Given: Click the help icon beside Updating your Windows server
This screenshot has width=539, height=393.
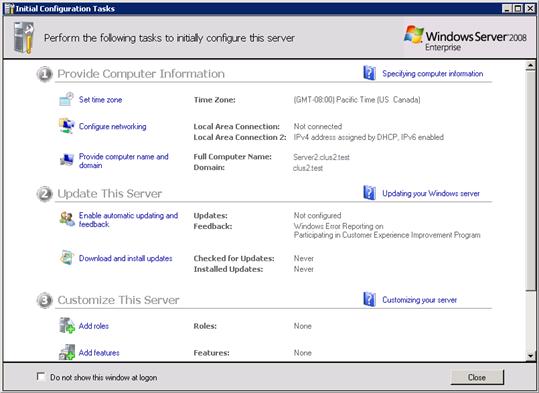Looking at the screenshot, I should [369, 193].
